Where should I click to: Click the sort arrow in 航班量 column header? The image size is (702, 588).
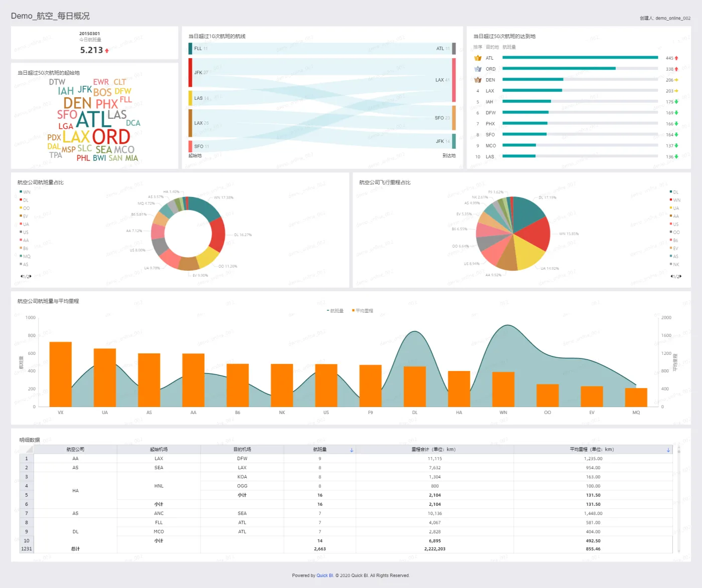pyautogui.click(x=352, y=450)
